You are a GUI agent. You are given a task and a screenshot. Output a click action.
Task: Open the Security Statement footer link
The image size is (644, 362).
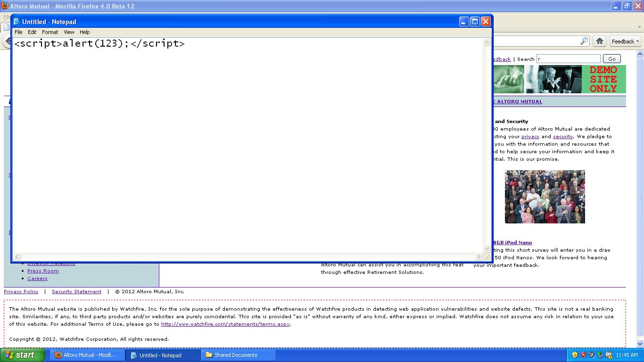76,291
